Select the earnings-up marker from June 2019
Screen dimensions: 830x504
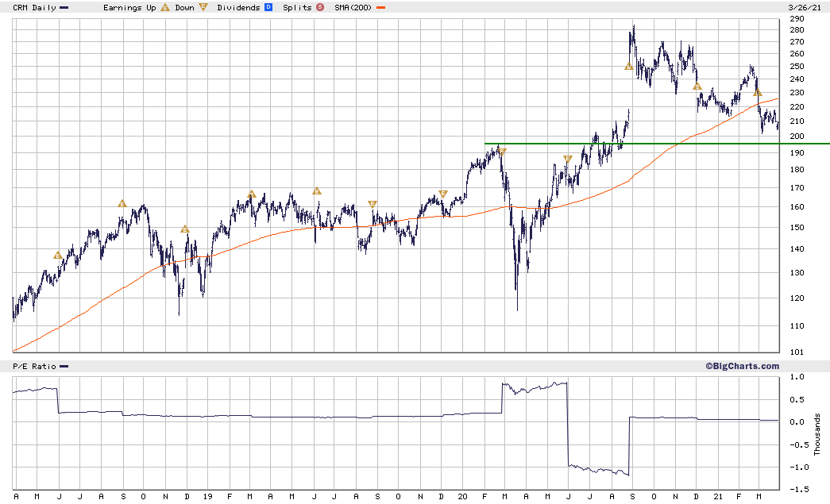(x=317, y=191)
